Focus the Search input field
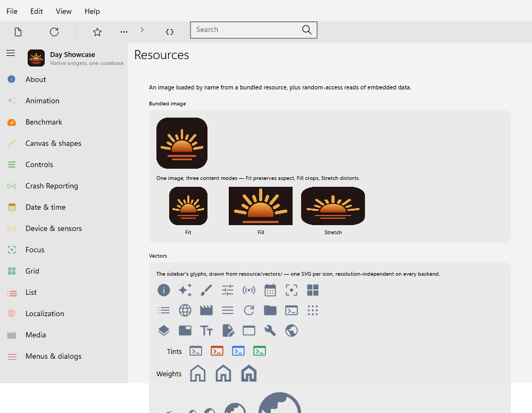The image size is (532, 413). click(x=253, y=30)
